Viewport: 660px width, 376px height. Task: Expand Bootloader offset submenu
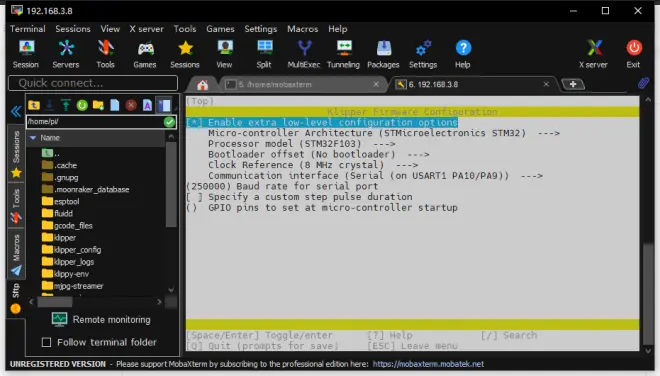(x=319, y=155)
